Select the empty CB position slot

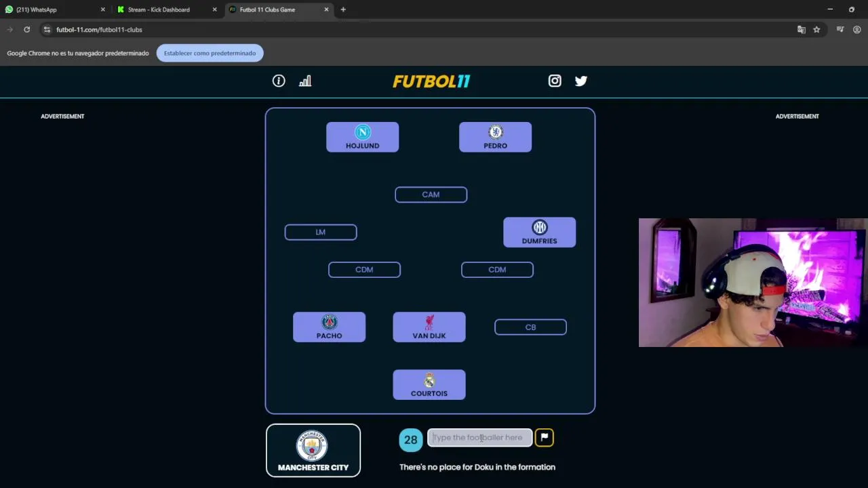coord(530,327)
